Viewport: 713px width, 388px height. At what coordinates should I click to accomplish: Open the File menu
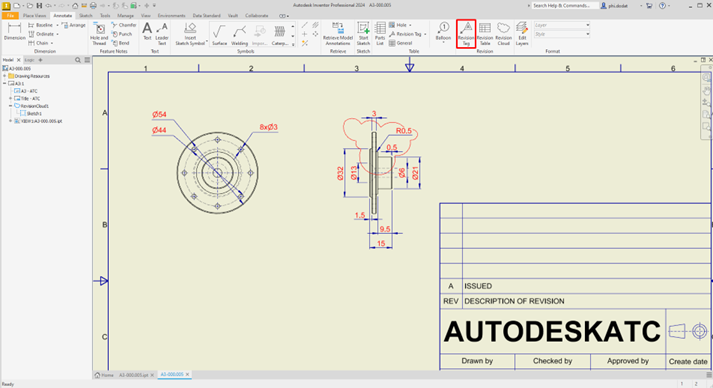pyautogui.click(x=10, y=15)
